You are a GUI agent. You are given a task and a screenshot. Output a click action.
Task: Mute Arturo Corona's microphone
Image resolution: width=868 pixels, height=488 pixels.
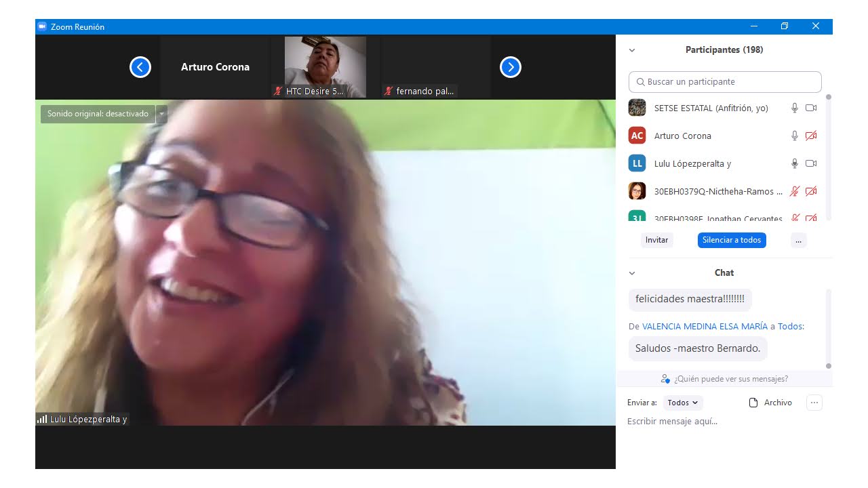click(795, 136)
